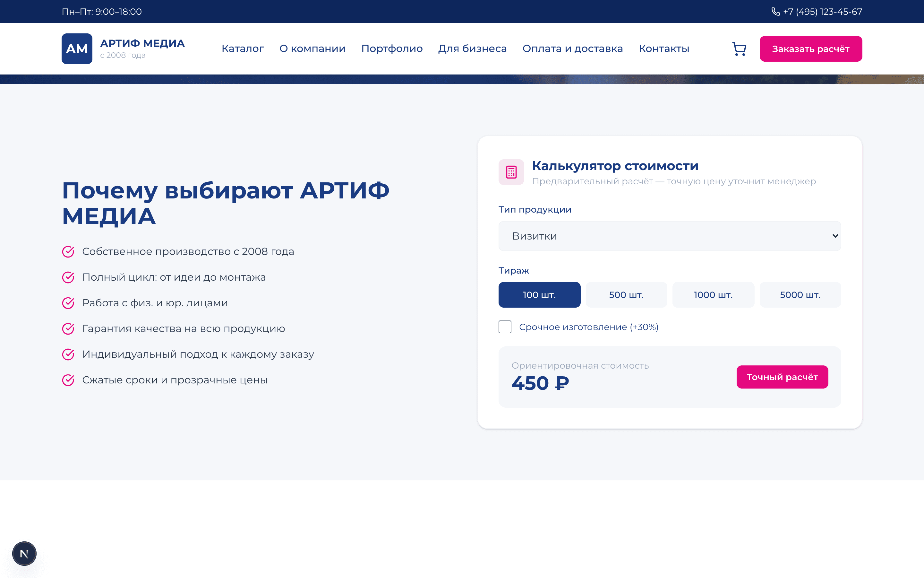Select the 500 шт. print run
Viewport: 924px width, 578px height.
click(x=627, y=295)
